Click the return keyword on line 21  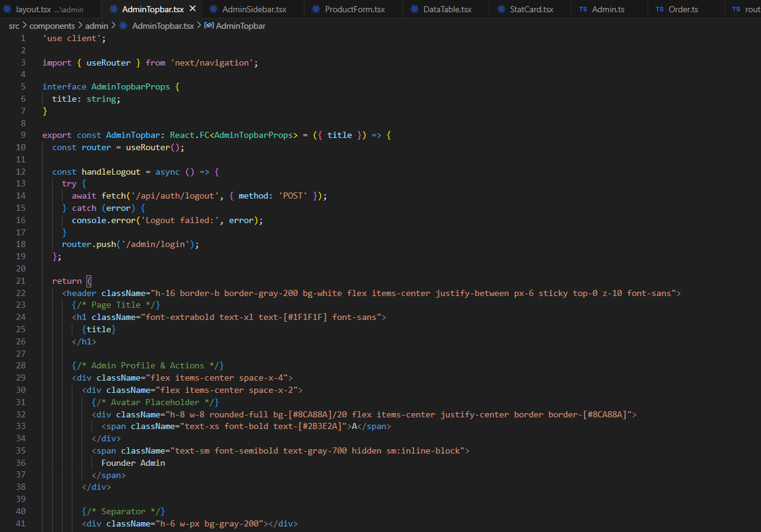tap(67, 281)
